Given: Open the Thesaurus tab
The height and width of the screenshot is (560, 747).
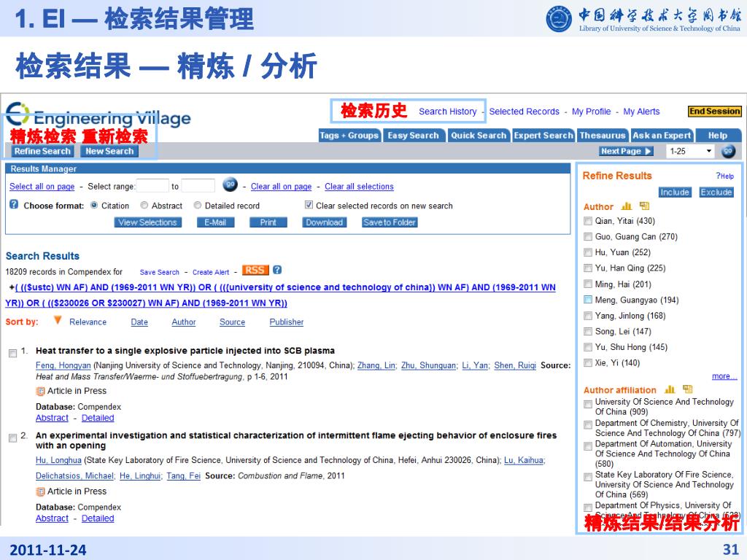Looking at the screenshot, I should (602, 136).
